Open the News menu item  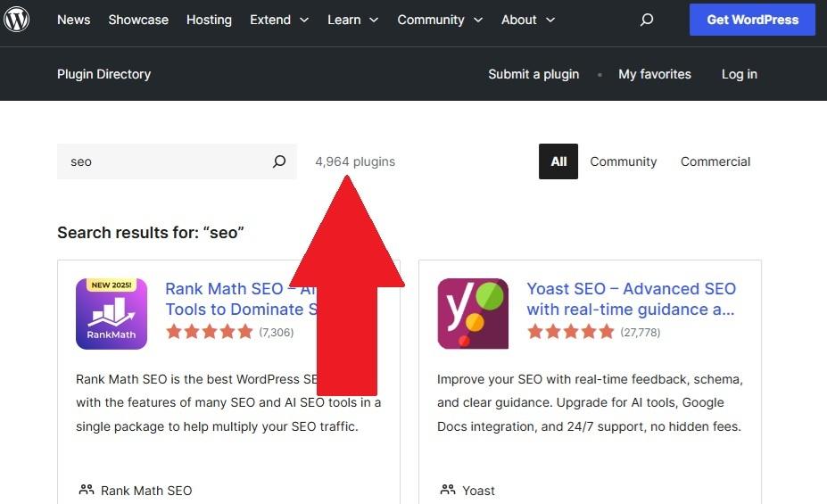73,20
